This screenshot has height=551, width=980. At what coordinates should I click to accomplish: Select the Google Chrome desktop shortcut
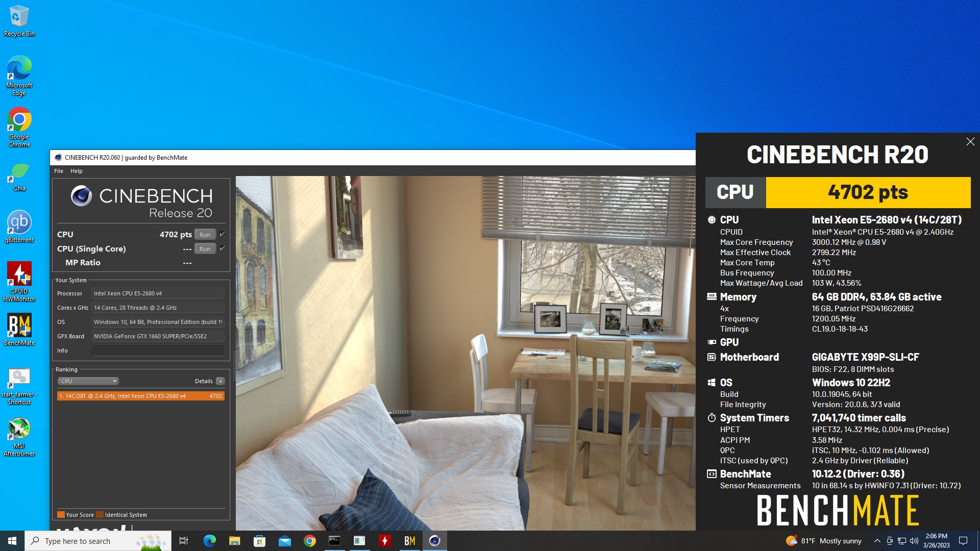19,127
